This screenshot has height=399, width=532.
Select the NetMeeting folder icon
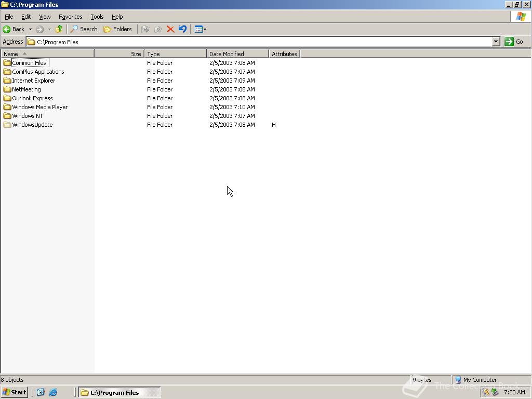tap(7, 89)
